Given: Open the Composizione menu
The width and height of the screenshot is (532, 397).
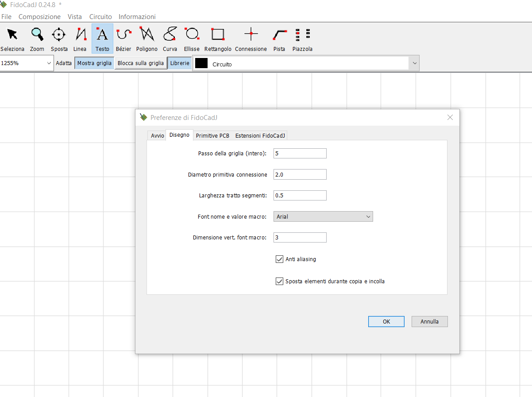Looking at the screenshot, I should 39,17.
